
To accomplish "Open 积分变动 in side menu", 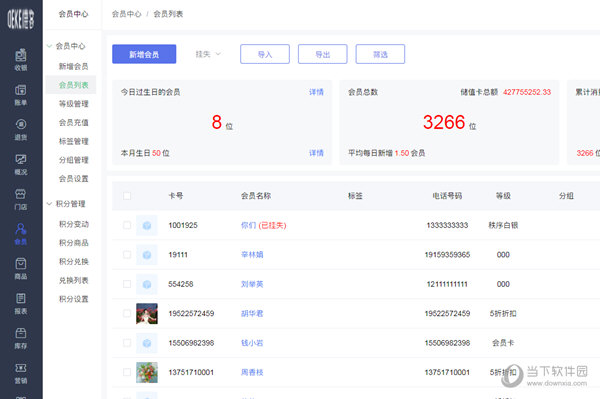I will 73,224.
